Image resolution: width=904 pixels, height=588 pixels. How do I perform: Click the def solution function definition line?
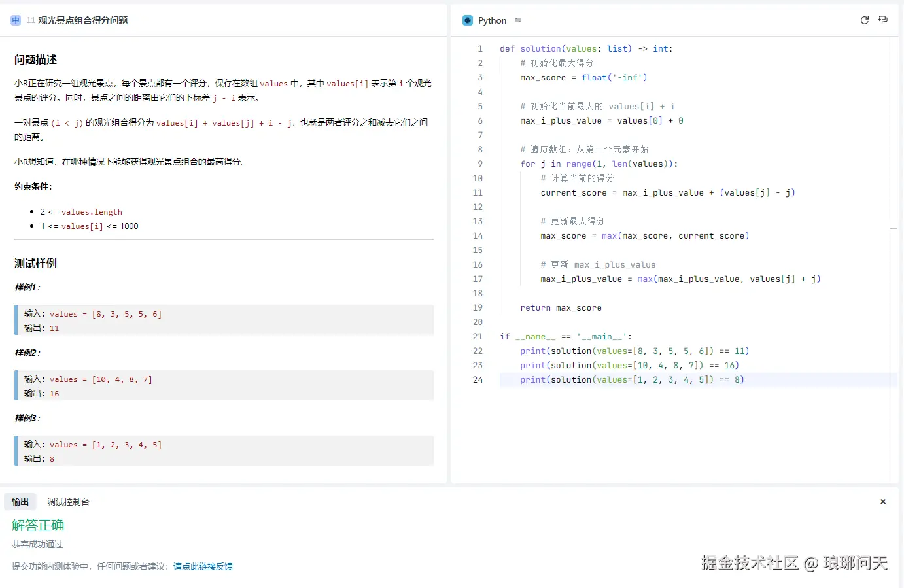[585, 49]
